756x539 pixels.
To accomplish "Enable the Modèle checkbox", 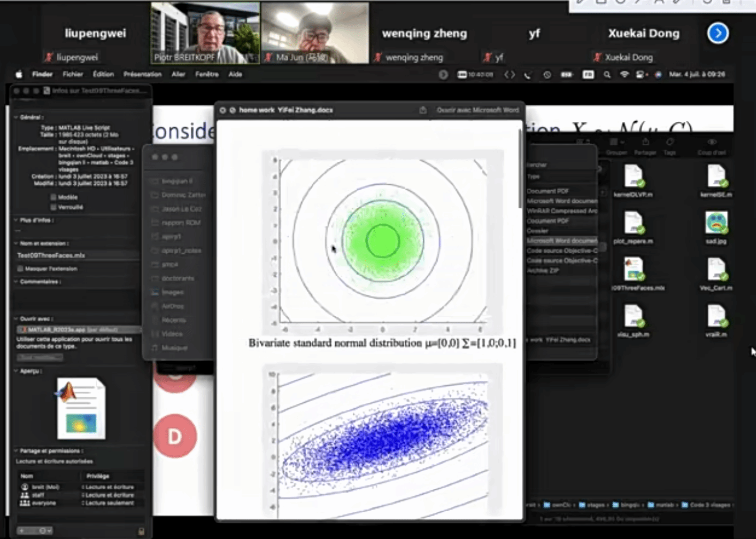I will click(53, 197).
